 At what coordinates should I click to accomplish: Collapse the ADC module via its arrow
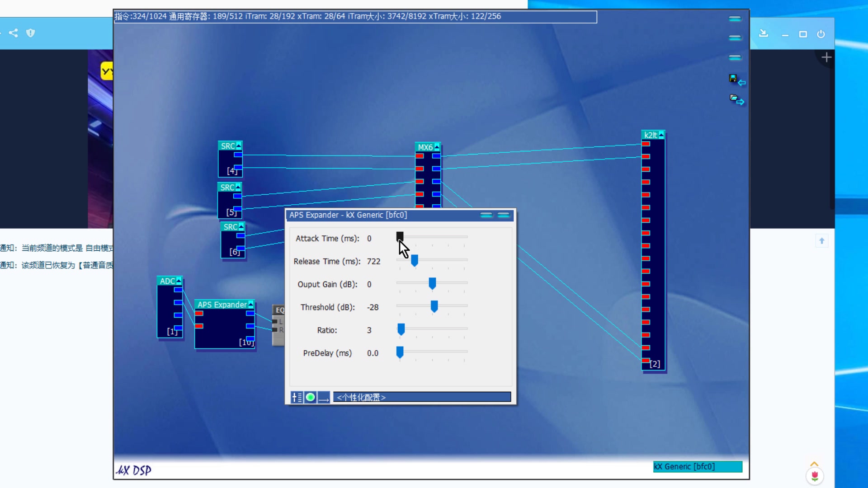(179, 281)
